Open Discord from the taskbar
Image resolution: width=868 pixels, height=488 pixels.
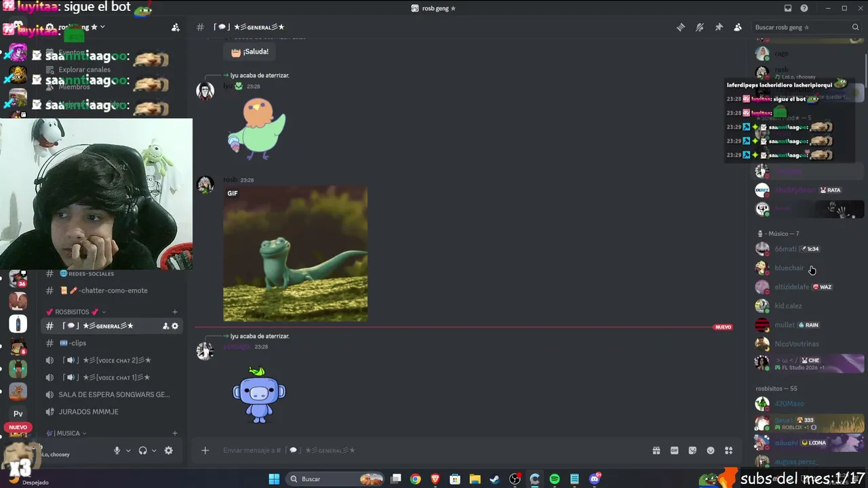point(595,479)
